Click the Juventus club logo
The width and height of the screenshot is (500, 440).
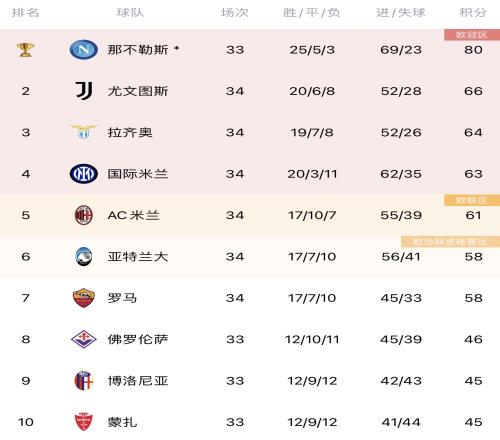[84, 91]
